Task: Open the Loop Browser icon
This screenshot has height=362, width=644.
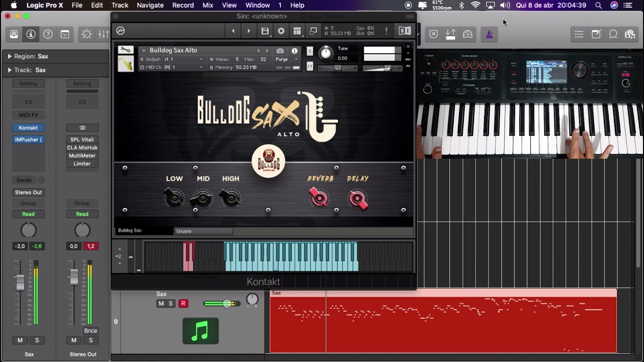Action: [x=613, y=34]
